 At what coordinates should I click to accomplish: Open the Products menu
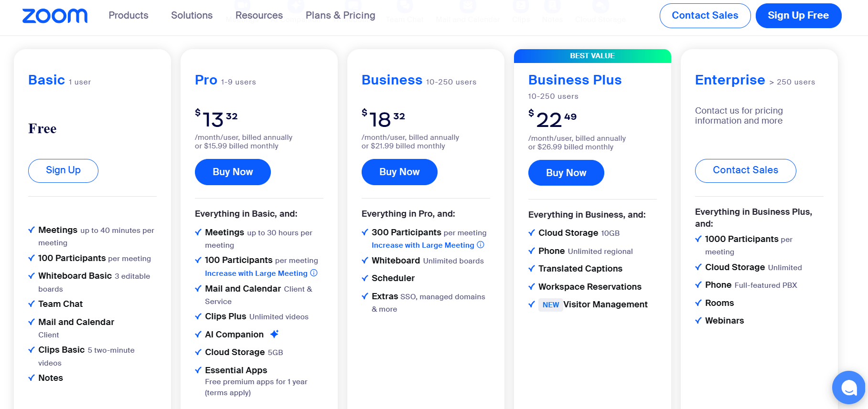129,15
